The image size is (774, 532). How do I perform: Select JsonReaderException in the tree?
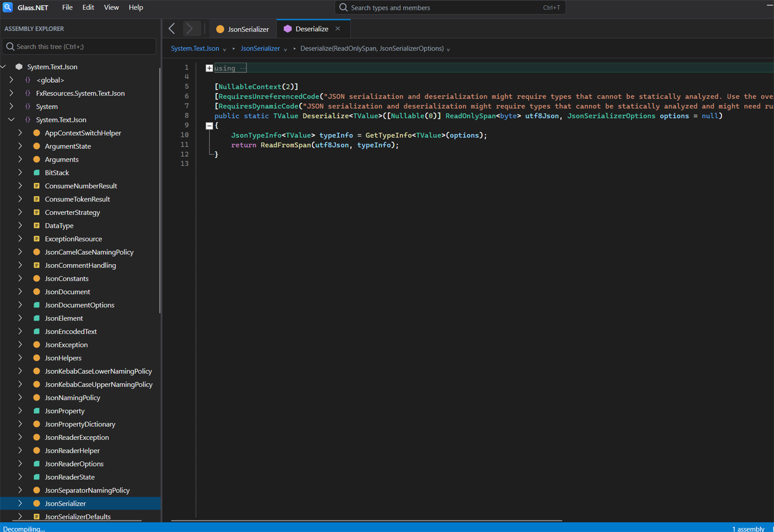pos(77,437)
